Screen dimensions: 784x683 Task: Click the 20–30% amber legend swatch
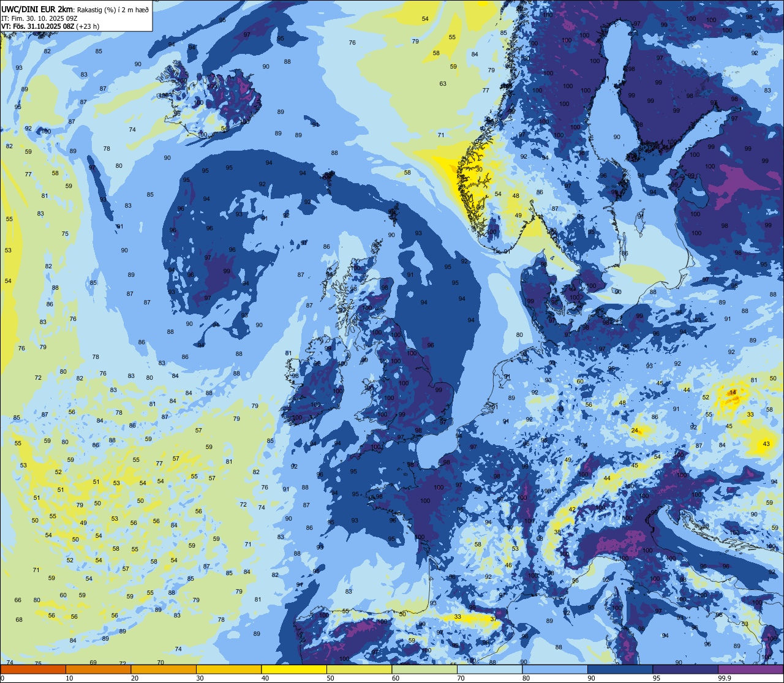click(164, 669)
